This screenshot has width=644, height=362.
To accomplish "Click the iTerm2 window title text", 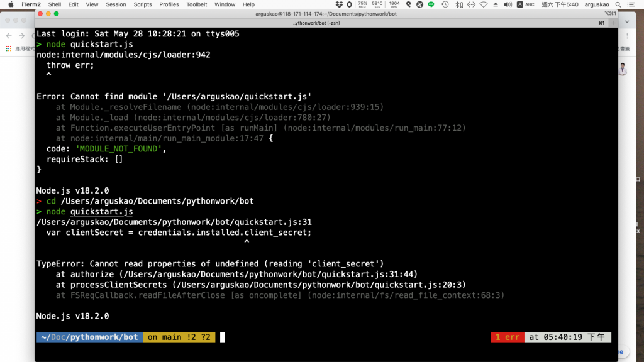I will point(326,14).
